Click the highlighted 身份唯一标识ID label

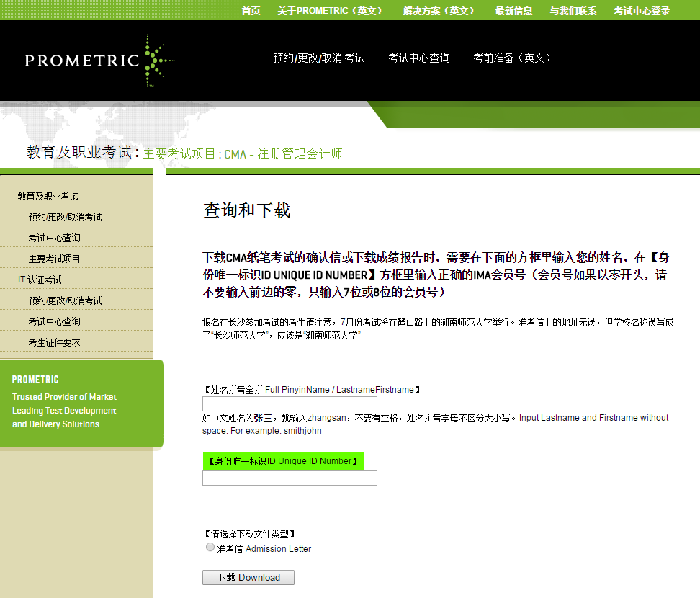point(283,460)
